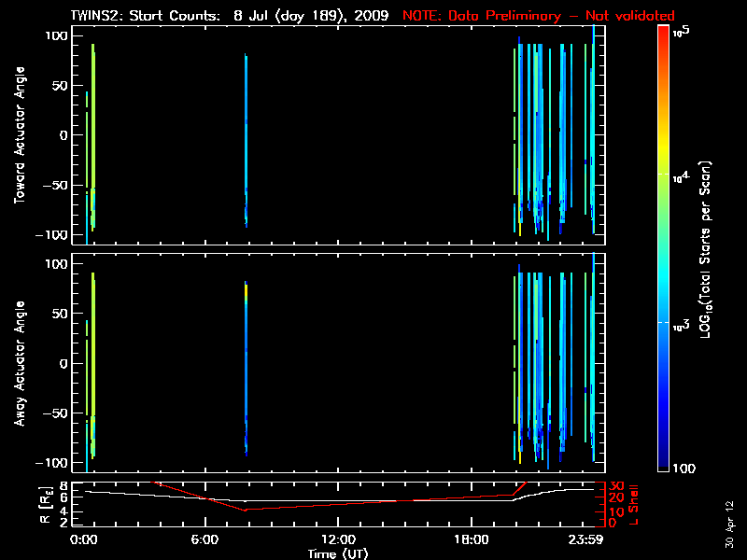The image size is (747, 560).
Task: Click the isolated data stripe in the Away panel
Action: (247, 369)
